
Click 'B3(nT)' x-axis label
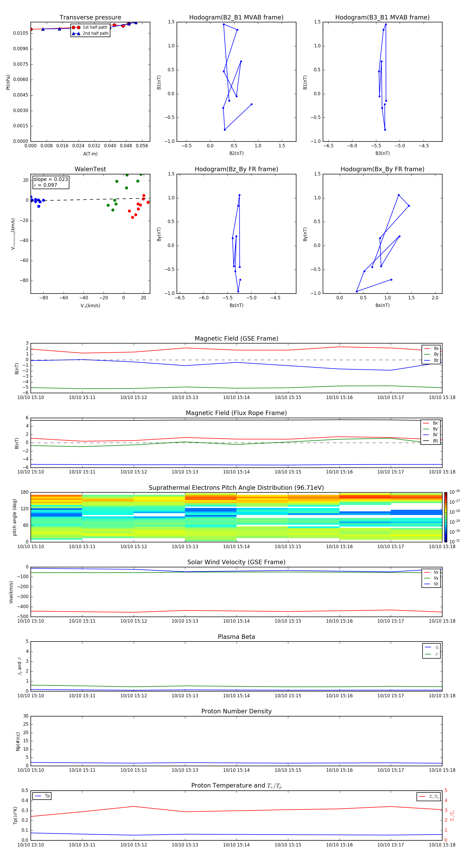point(382,154)
